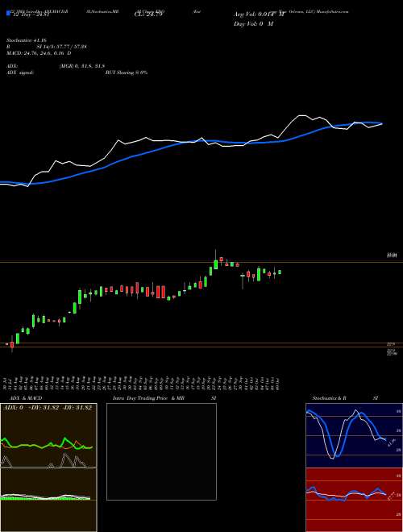Image resolution: width=403 pixels, height=532 pixels.
Task: Click the BUY Slowing percentage text
Action: pos(127,73)
